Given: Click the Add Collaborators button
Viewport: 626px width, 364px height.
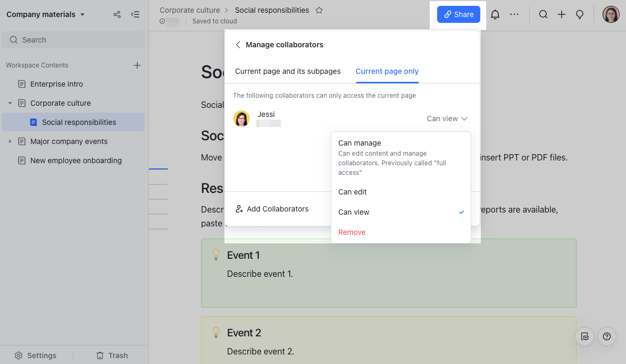Looking at the screenshot, I should [x=272, y=209].
